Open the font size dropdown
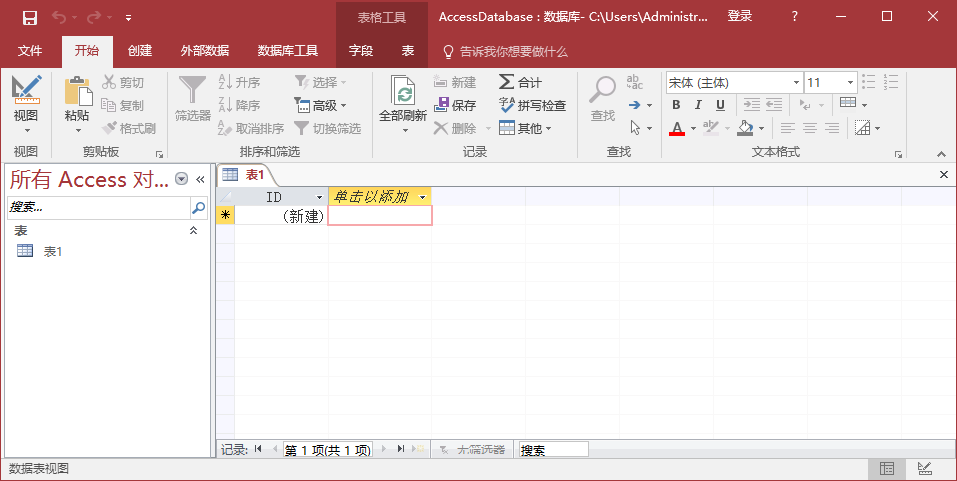The width and height of the screenshot is (957, 481). pos(850,83)
